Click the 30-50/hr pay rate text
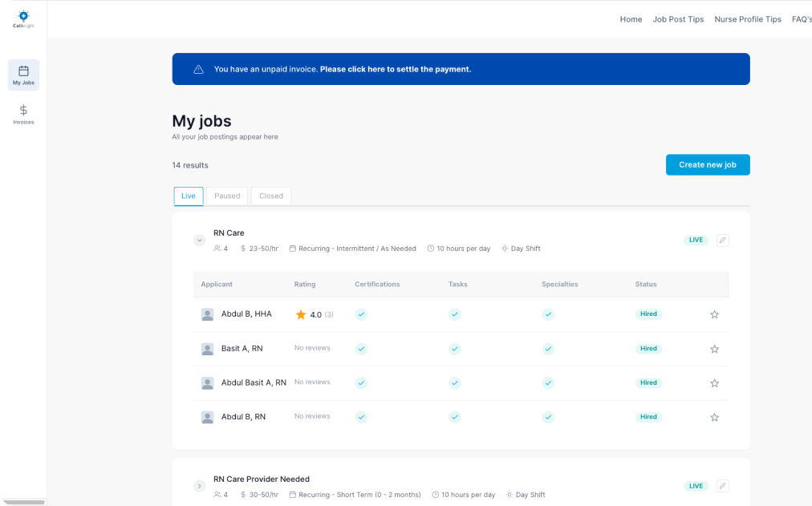Image resolution: width=812 pixels, height=506 pixels. (264, 495)
